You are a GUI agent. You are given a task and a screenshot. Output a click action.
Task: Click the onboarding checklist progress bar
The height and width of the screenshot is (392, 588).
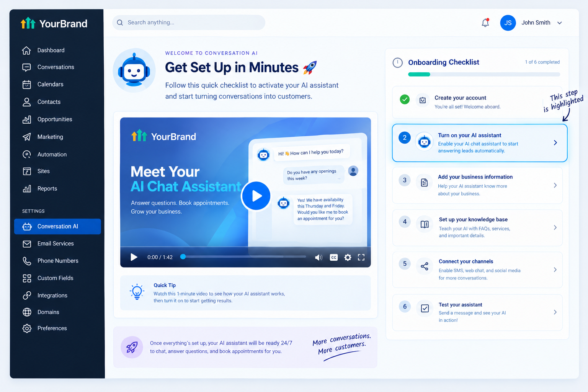pos(484,74)
